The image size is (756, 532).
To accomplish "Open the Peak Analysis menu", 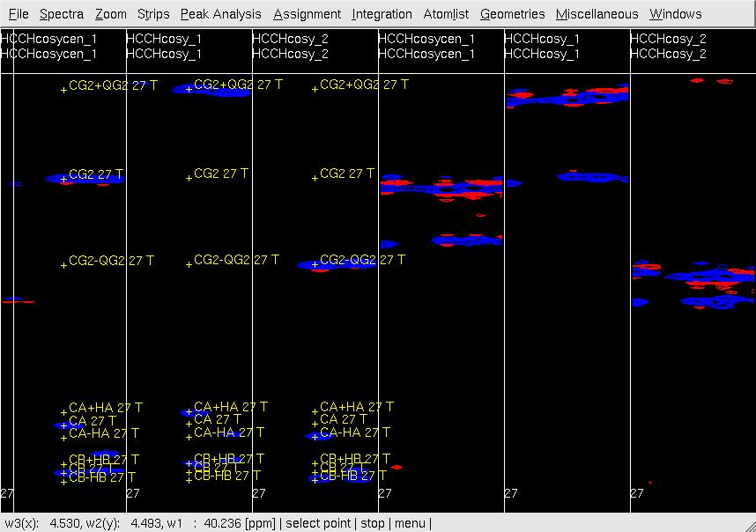I will point(220,14).
